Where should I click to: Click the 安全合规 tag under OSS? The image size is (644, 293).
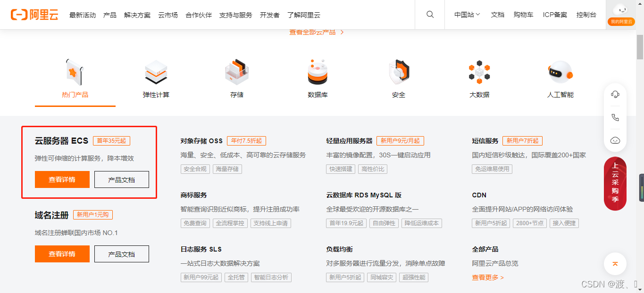tap(195, 169)
